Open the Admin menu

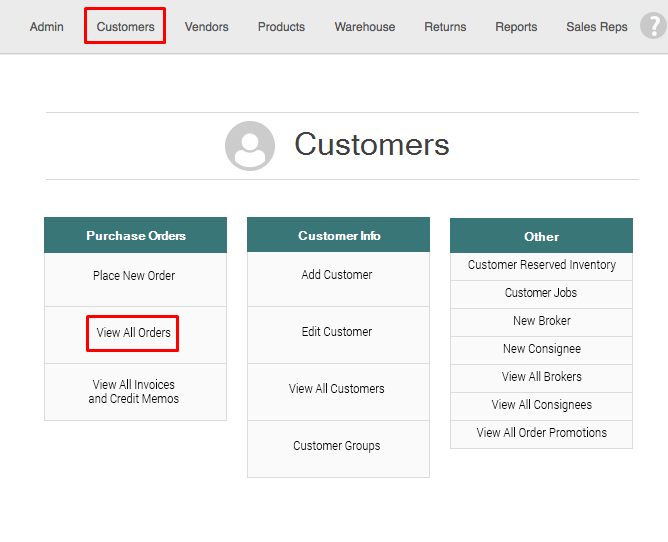pos(47,27)
